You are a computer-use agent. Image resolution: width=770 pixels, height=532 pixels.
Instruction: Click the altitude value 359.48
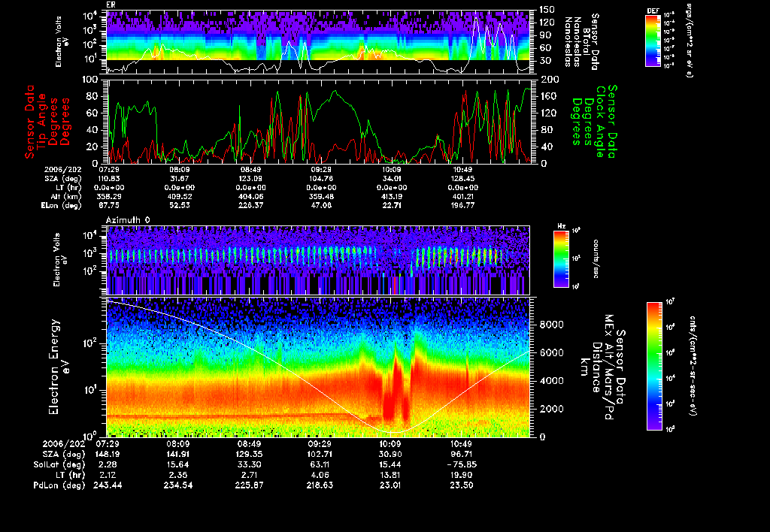(321, 196)
